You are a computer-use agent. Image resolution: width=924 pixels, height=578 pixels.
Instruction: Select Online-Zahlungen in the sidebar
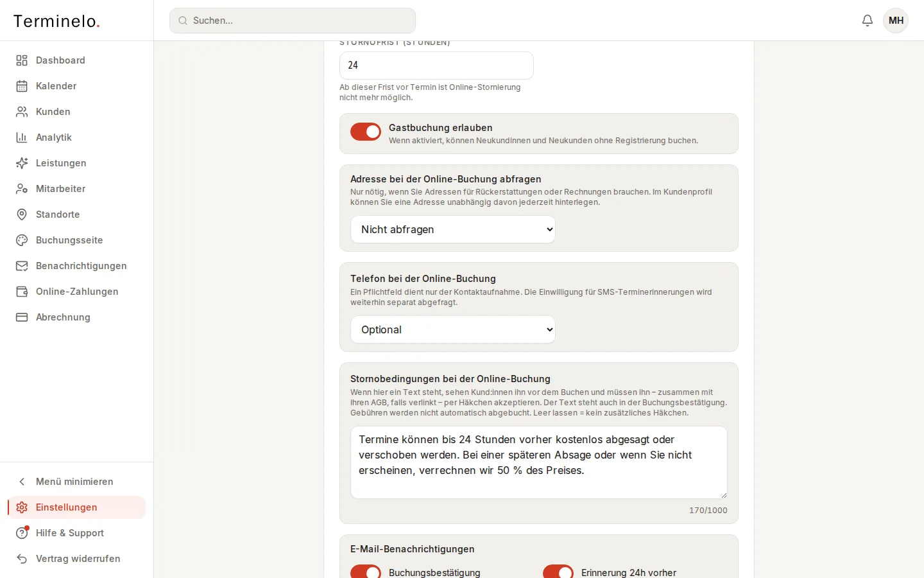[77, 292]
